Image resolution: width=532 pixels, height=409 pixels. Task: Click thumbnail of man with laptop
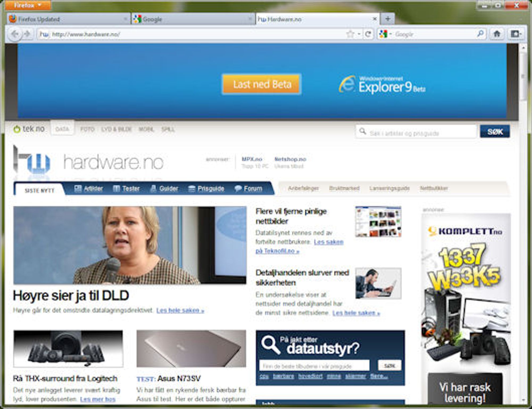click(378, 283)
